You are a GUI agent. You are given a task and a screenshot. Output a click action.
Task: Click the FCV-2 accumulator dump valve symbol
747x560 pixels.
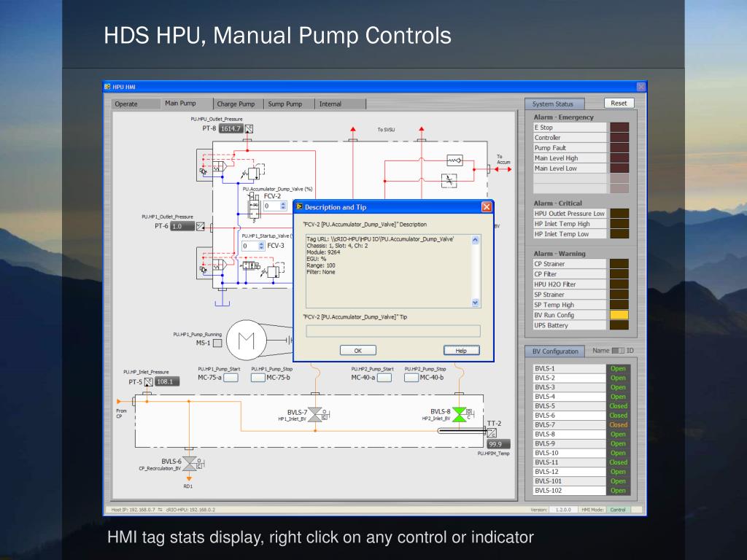click(x=254, y=208)
